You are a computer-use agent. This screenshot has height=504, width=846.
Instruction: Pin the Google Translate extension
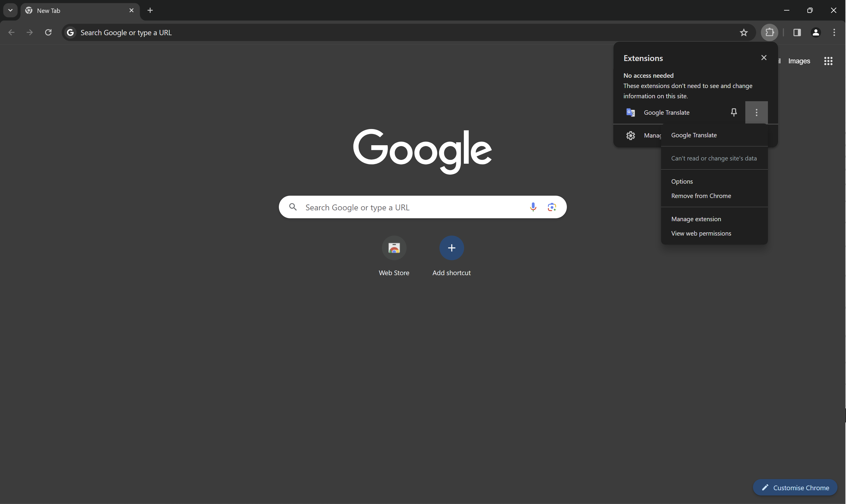[x=734, y=112]
